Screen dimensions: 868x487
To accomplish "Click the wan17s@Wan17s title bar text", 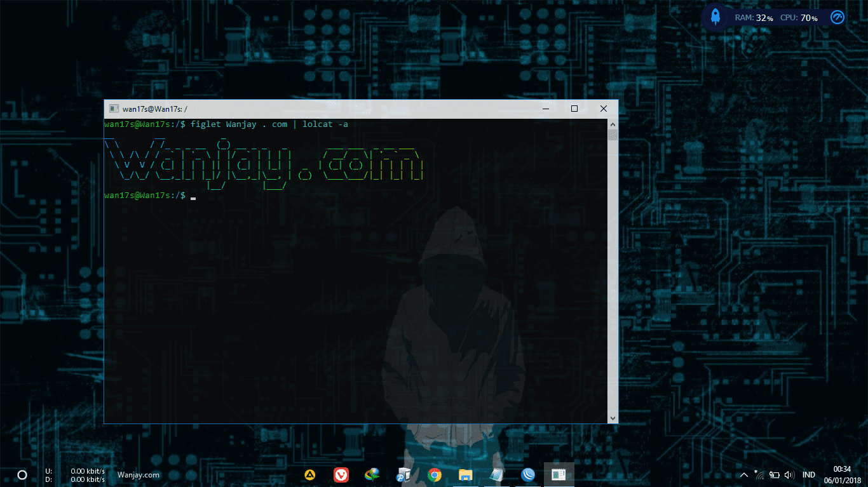I will pos(154,109).
